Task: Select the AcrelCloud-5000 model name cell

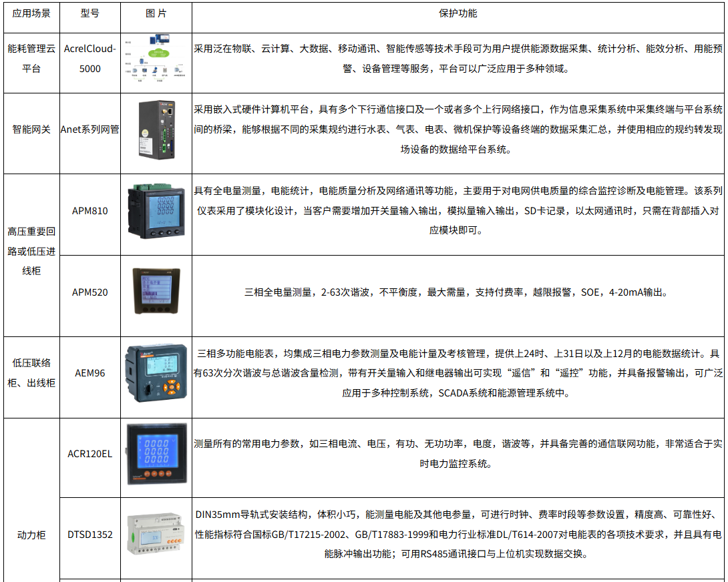Action: 89,59
